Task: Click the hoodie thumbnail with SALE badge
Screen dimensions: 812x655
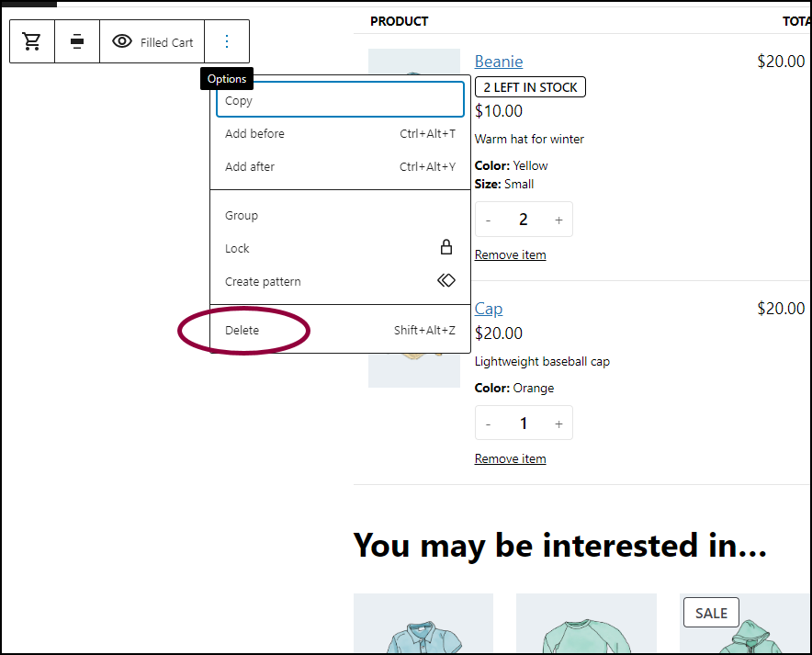Action: point(744,624)
